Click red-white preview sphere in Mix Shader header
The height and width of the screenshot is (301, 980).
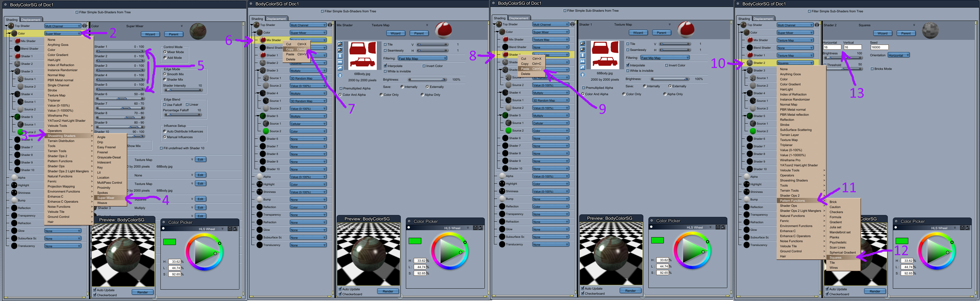point(443,30)
